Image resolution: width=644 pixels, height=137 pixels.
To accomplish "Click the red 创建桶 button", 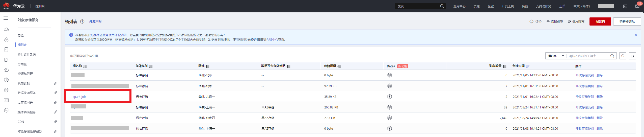I will pos(600,21).
